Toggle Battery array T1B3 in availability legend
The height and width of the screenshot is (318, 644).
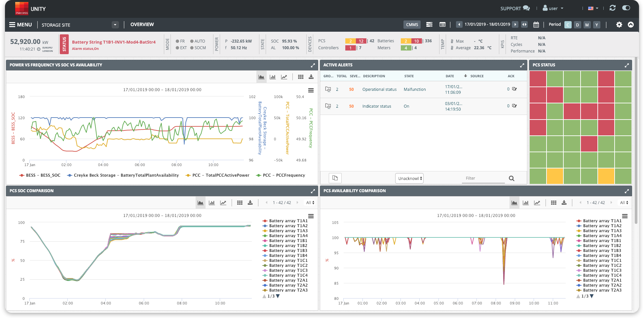[599, 251]
